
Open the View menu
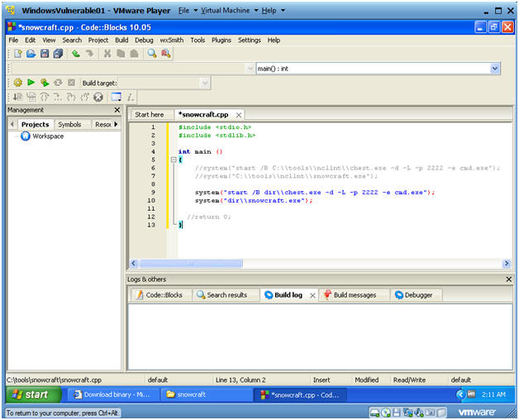[x=49, y=40]
